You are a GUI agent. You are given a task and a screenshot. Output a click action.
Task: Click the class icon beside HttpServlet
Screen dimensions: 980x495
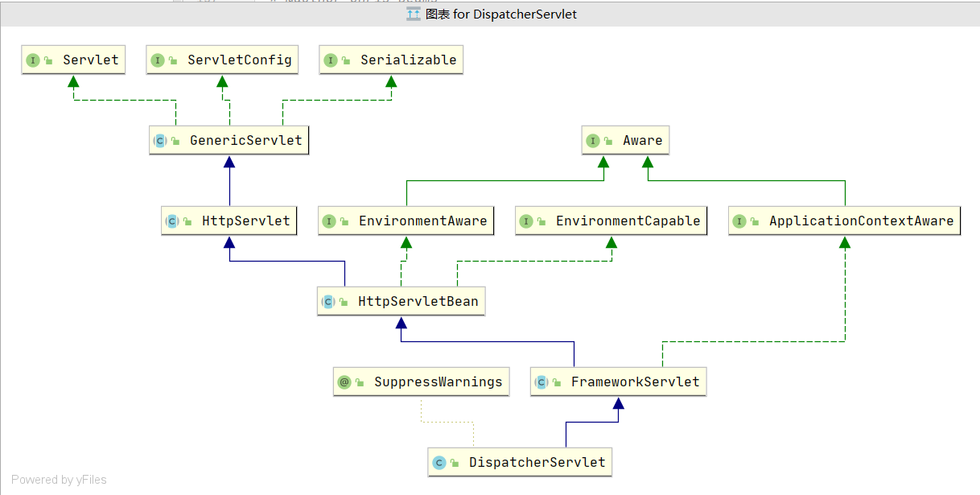(x=172, y=220)
